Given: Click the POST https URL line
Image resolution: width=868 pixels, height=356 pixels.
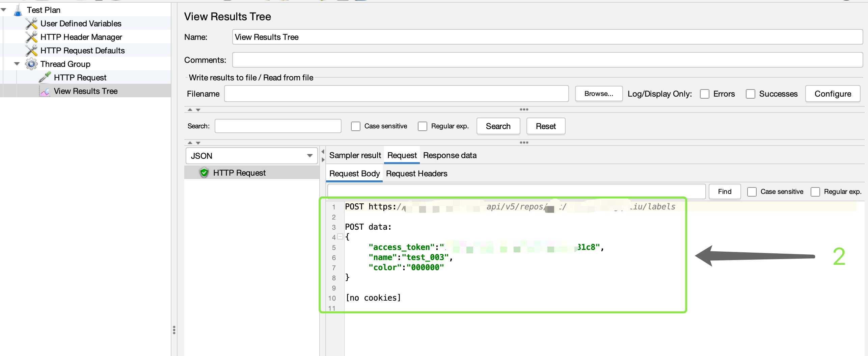Looking at the screenshot, I should click(510, 206).
